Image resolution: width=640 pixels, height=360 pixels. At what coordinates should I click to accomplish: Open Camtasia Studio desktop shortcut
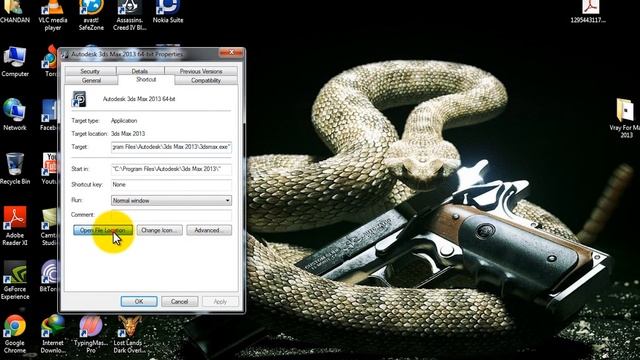point(49,227)
